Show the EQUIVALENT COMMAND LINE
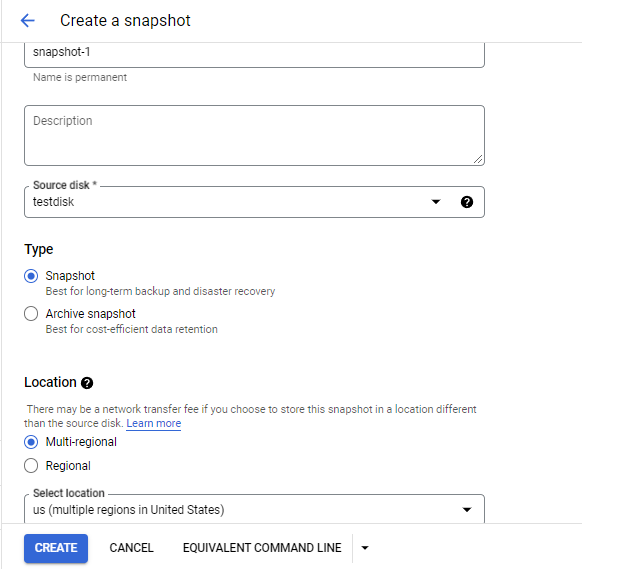The image size is (642, 569). tap(262, 548)
